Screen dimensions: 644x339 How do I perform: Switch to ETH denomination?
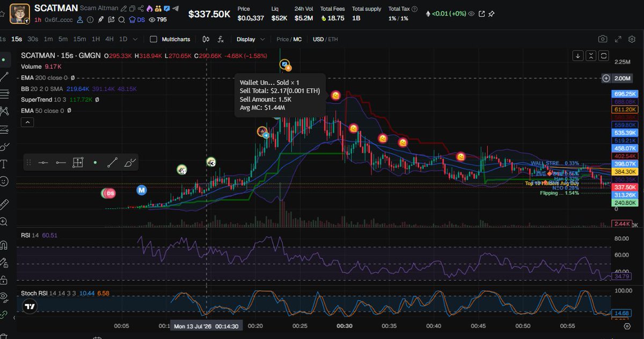pyautogui.click(x=333, y=39)
